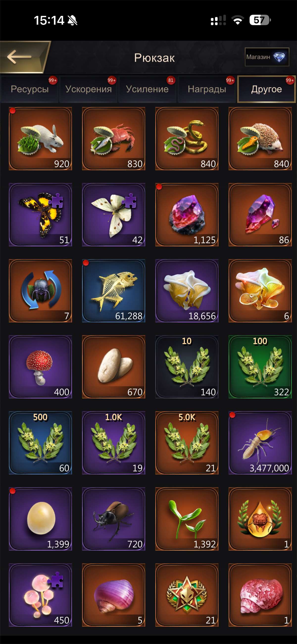Image resolution: width=297 pixels, height=644 pixels.
Task: Tap the red fly agaric mushroom
Action: click(x=40, y=367)
